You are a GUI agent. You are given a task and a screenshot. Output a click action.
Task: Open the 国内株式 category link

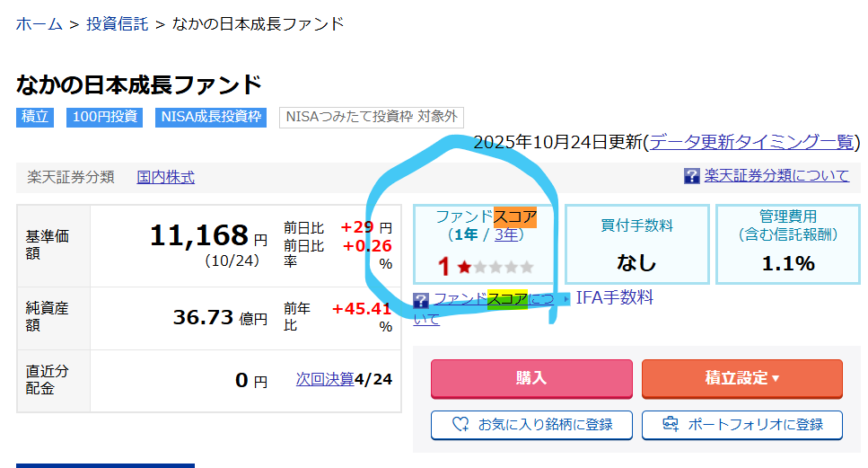[x=165, y=177]
